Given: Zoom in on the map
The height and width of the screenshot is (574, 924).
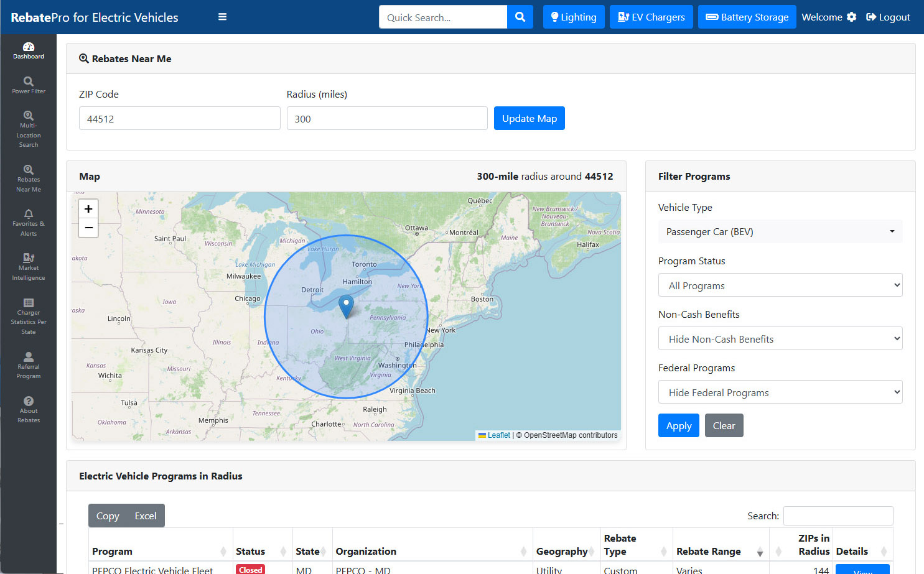Looking at the screenshot, I should (88, 209).
